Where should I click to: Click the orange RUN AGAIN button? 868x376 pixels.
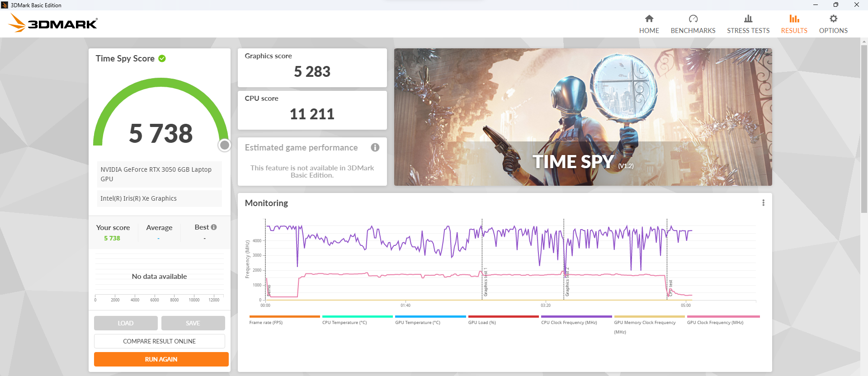tap(161, 359)
